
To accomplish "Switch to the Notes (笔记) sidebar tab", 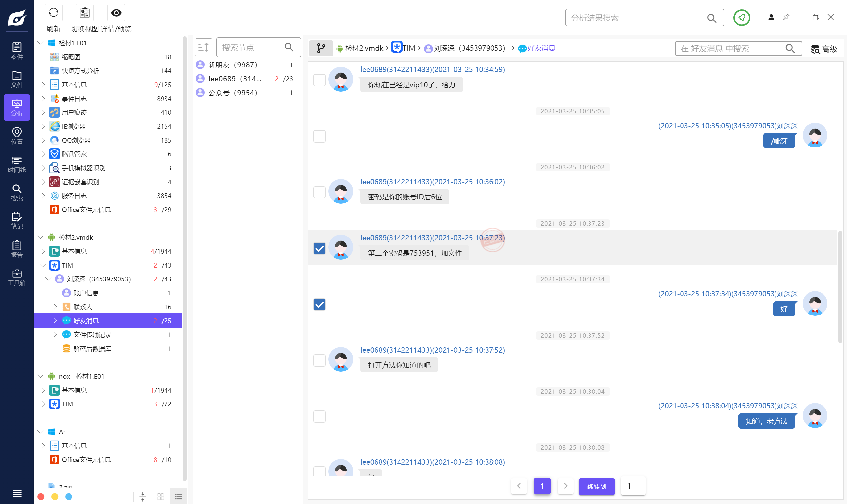I will [x=17, y=220].
